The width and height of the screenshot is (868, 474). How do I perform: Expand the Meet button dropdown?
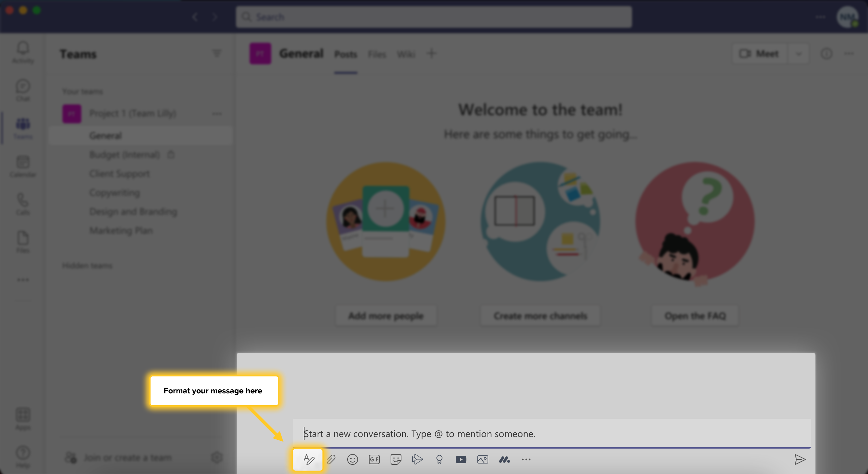[x=798, y=53]
